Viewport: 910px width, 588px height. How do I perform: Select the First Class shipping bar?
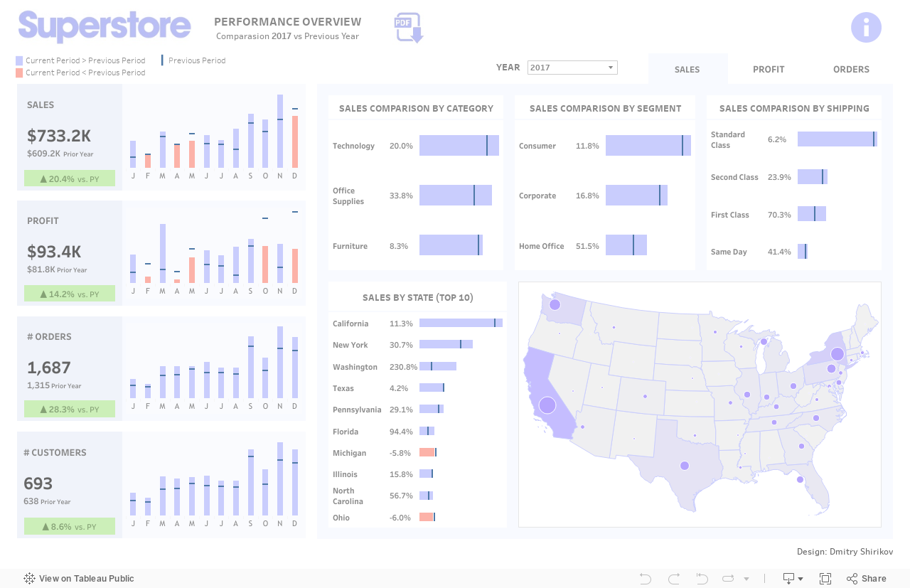click(812, 214)
